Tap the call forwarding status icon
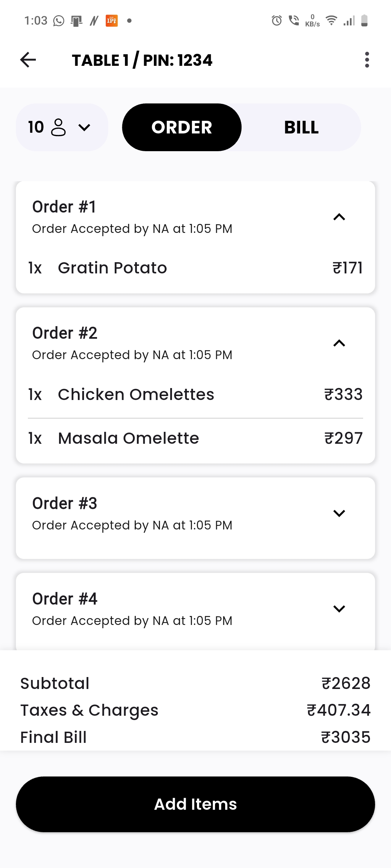 294,21
